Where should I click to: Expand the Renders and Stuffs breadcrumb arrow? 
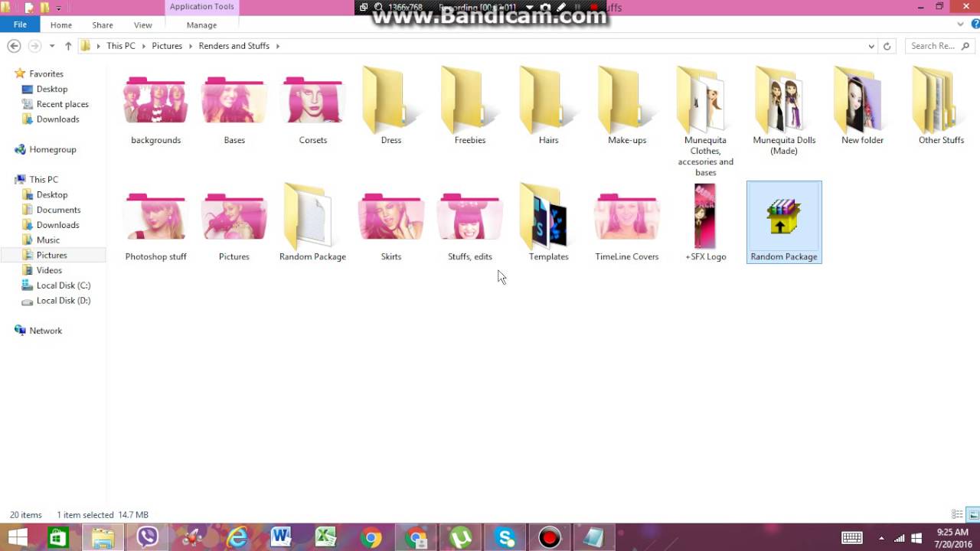[278, 46]
